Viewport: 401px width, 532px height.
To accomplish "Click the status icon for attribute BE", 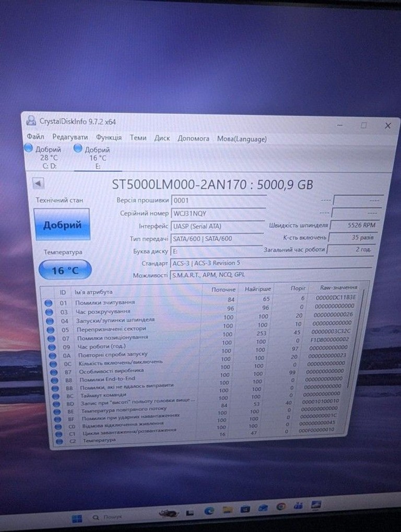I will (57, 411).
